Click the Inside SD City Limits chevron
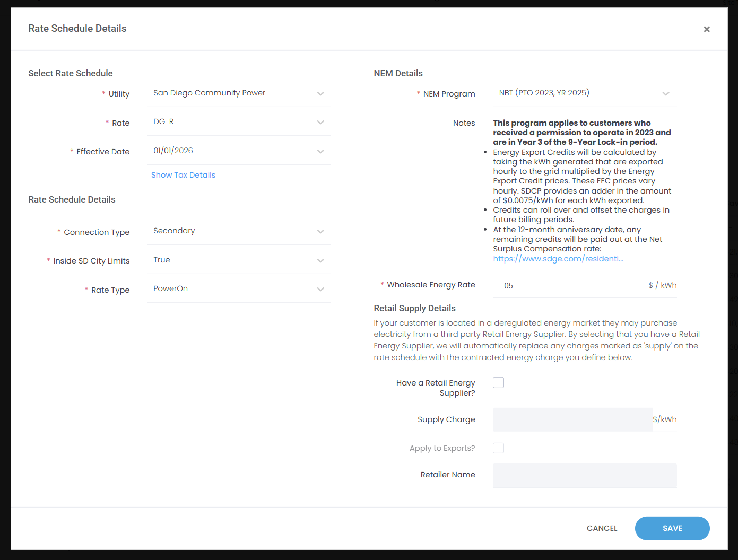Screen dimensions: 738x560 click(320, 260)
